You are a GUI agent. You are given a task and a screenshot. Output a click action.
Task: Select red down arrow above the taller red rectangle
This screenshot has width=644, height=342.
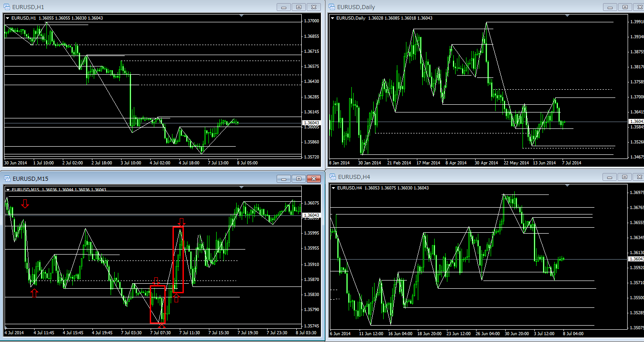[182, 222]
